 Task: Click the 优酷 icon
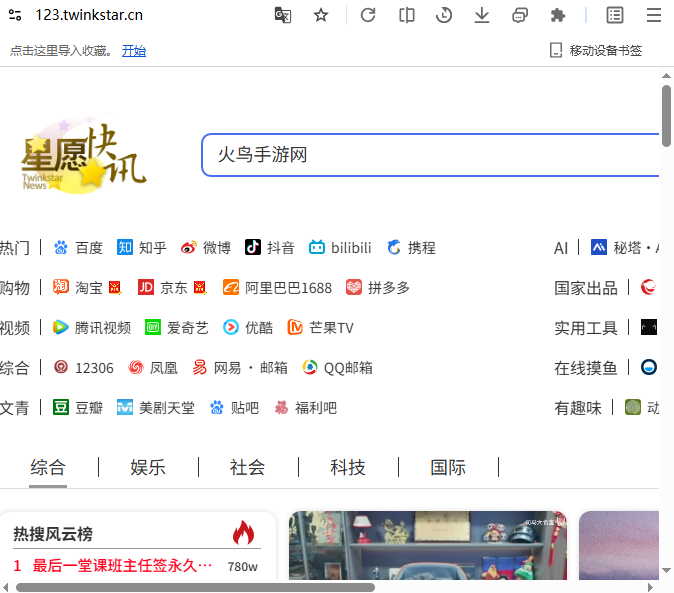coord(231,327)
